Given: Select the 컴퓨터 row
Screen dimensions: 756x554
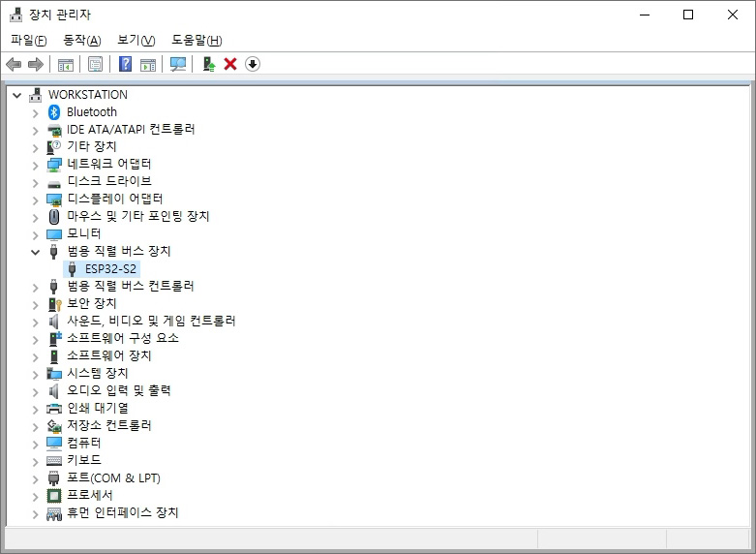Looking at the screenshot, I should (84, 443).
